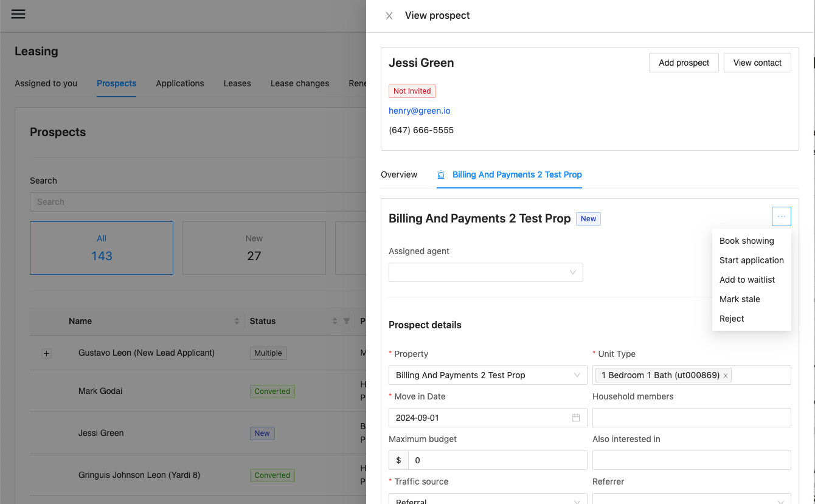The width and height of the screenshot is (815, 504).
Task: Open the Traffic source dropdown
Action: coord(488,499)
